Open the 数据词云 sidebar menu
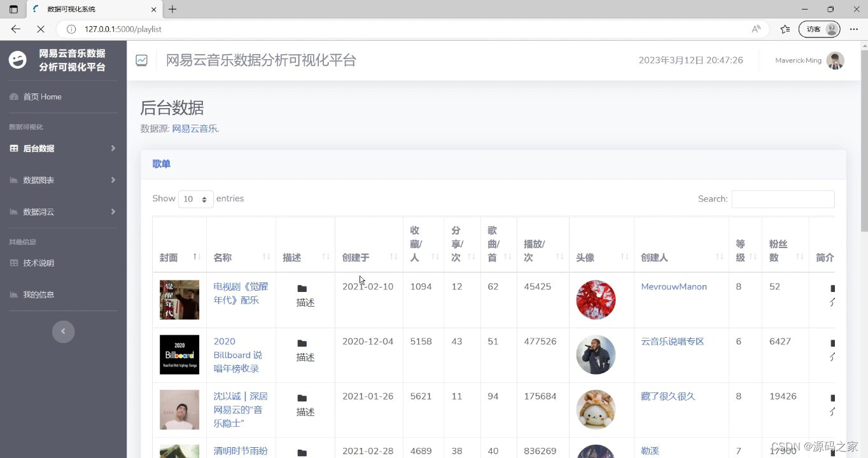The image size is (868, 458). tap(39, 212)
